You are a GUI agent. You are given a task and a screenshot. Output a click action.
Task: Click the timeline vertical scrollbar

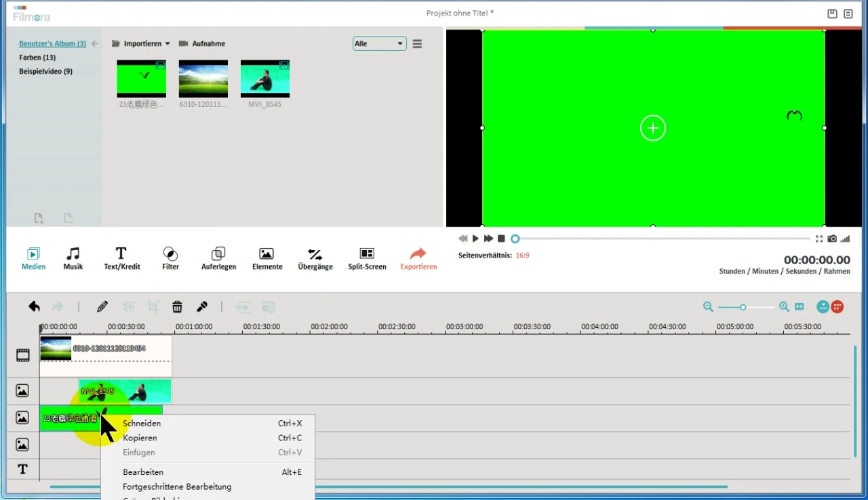[x=855, y=401]
